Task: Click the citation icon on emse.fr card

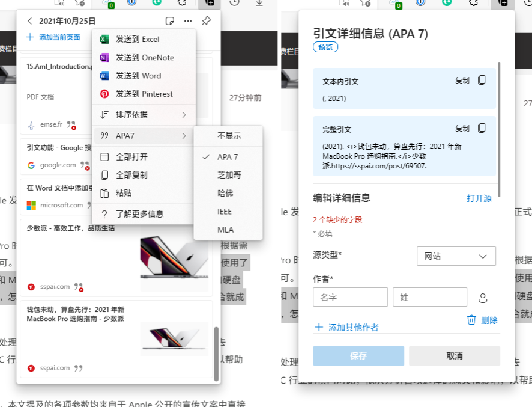Action: pyautogui.click(x=71, y=125)
